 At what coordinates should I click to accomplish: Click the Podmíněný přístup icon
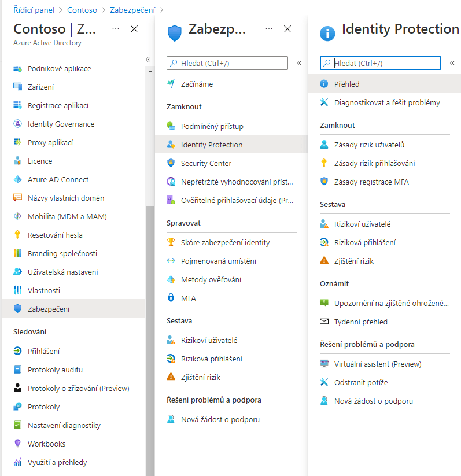(x=171, y=126)
